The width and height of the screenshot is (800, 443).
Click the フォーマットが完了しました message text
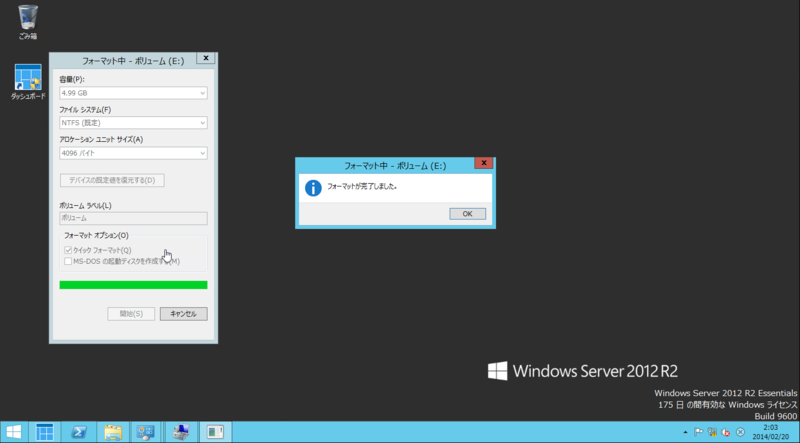362,187
